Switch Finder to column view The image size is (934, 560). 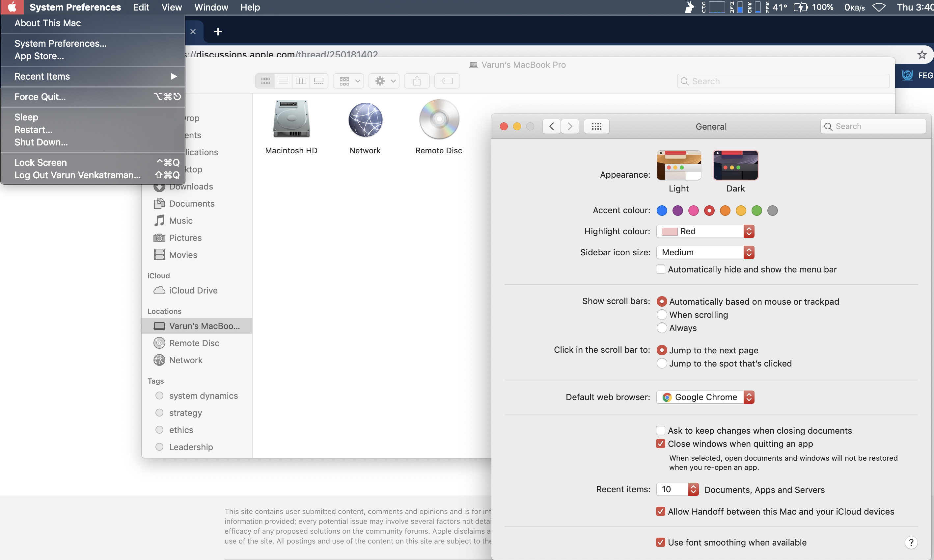click(x=301, y=81)
